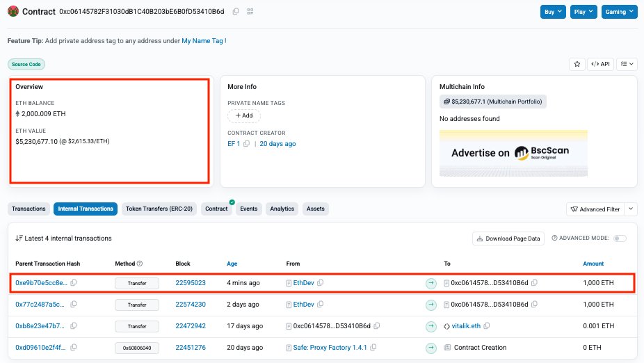
Task: Click the Transfer method badge in 22472942 row
Action: click(x=137, y=326)
